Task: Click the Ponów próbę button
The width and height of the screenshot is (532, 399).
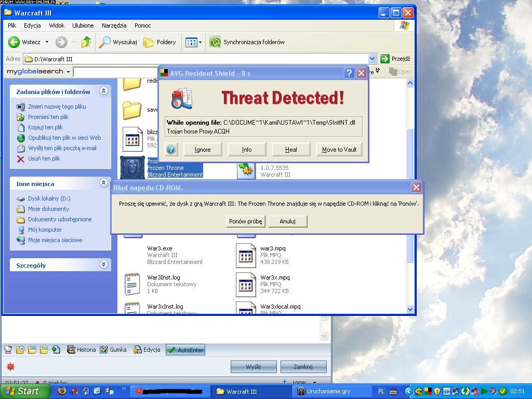Action: coord(246,221)
